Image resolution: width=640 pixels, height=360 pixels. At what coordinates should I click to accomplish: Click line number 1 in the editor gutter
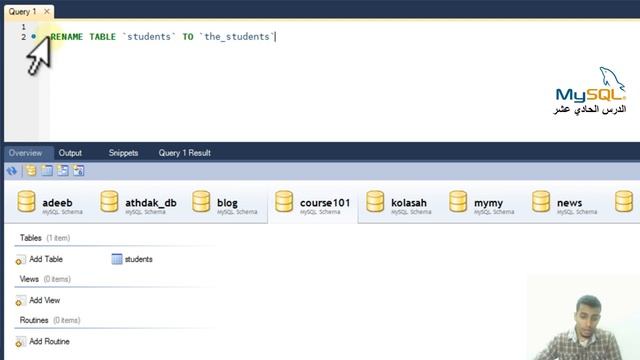[24, 27]
